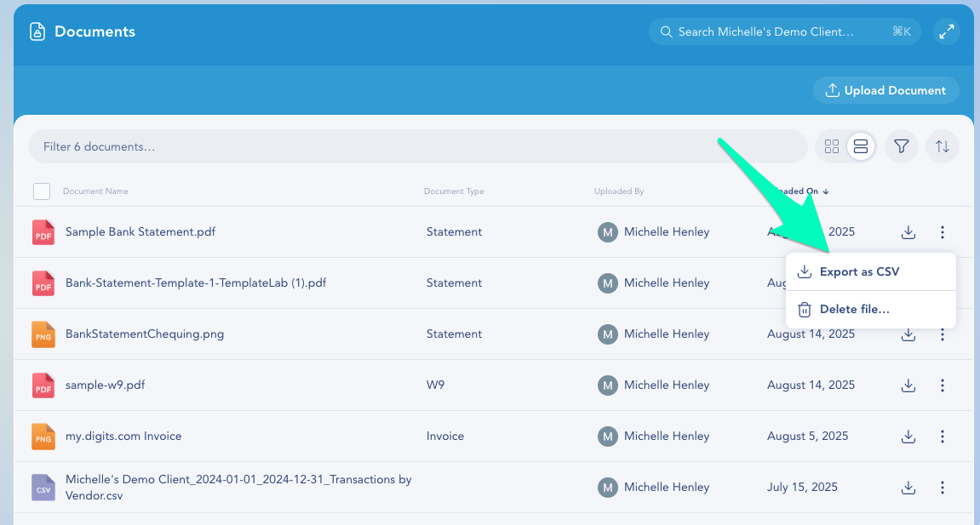This screenshot has width=980, height=525.
Task: Click the Documents lock-file icon in header
Action: point(37,31)
